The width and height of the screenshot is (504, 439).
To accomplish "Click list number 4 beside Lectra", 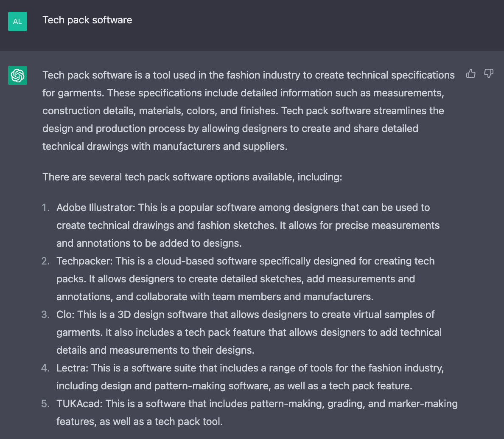I will tap(45, 368).
